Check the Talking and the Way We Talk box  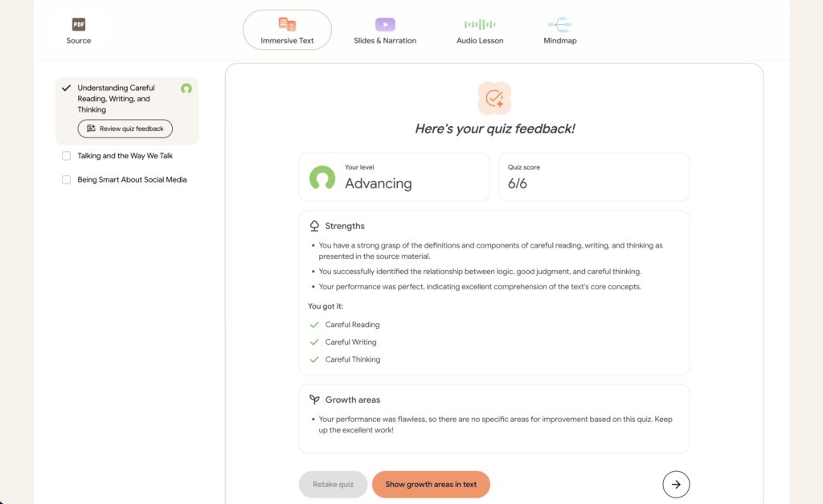point(67,156)
